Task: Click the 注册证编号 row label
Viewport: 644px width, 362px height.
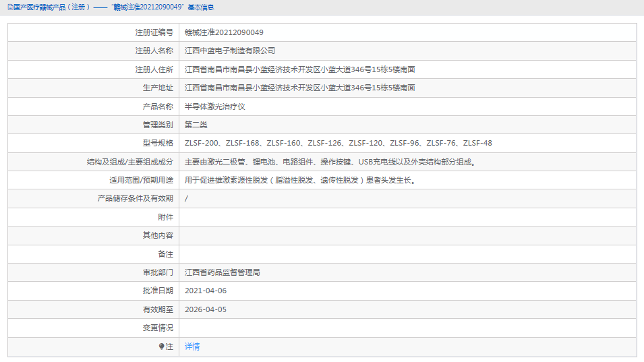Action: coord(154,32)
